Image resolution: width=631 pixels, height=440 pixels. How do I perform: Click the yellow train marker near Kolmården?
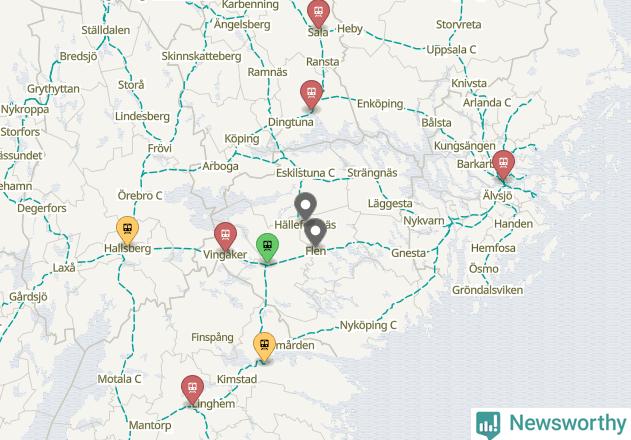click(264, 346)
